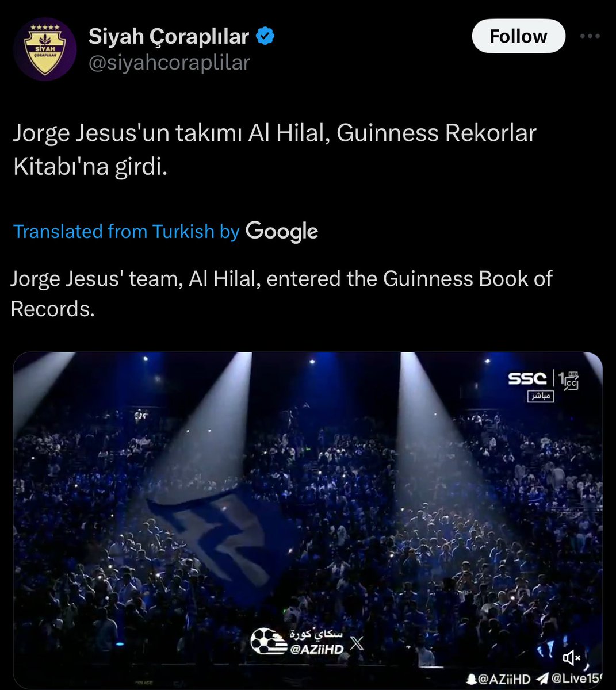Click the blue verified badge
The image size is (616, 690).
coord(265,36)
